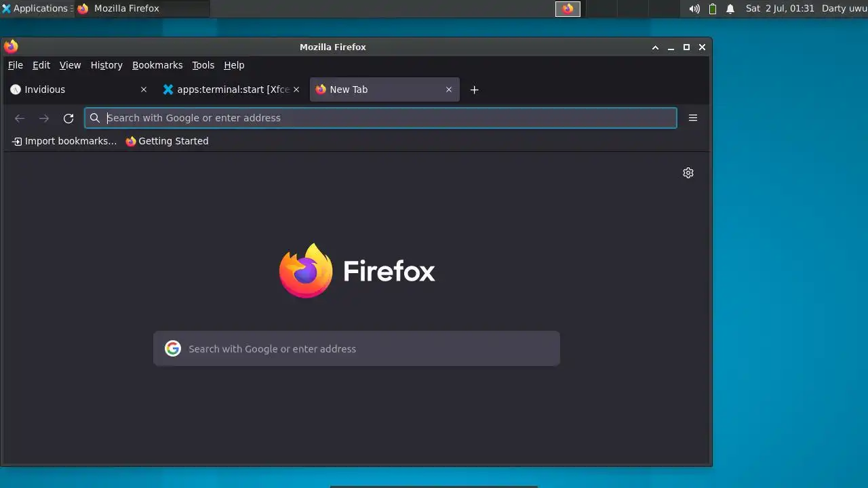The width and height of the screenshot is (868, 488).
Task: Open the Help menu
Action: click(234, 65)
